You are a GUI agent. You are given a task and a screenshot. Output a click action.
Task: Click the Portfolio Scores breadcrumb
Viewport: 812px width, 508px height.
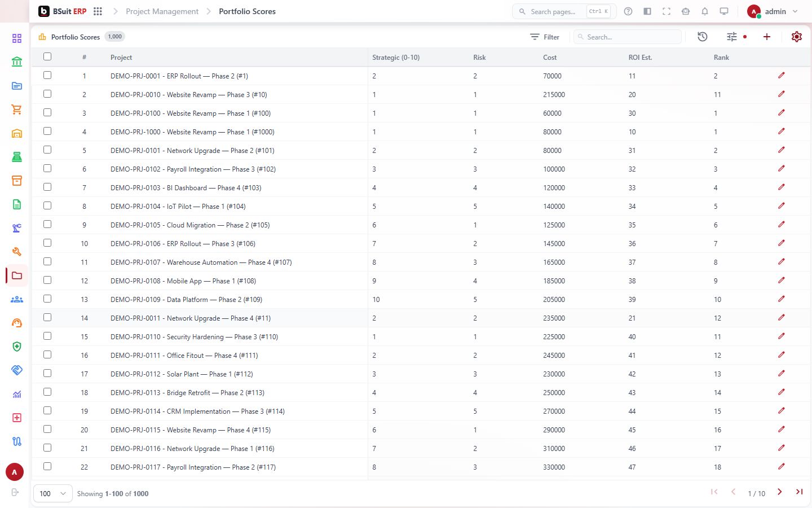247,11
